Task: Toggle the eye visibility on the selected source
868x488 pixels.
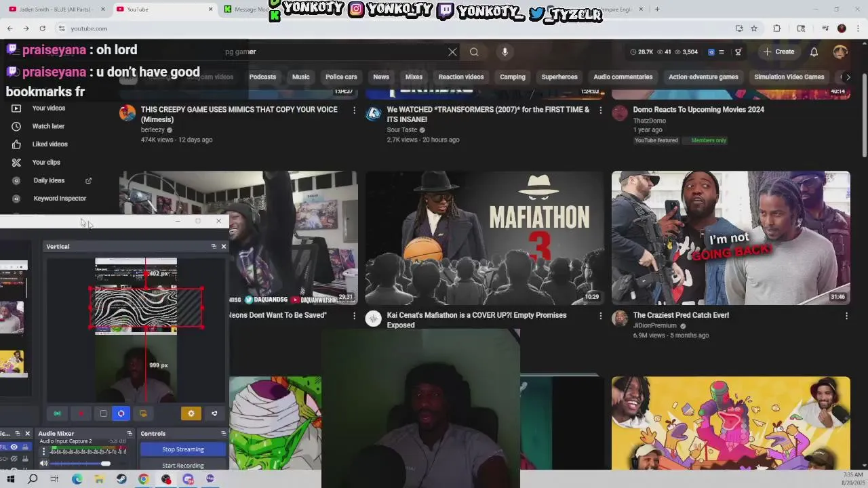Action: [x=14, y=447]
